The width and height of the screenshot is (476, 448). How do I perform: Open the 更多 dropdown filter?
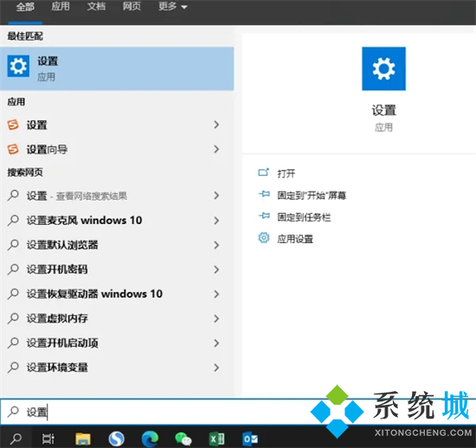(173, 6)
